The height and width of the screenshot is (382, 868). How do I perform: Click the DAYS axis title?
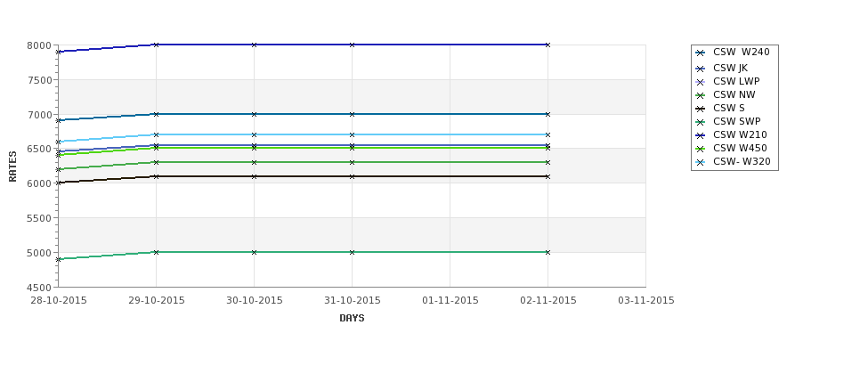point(352,319)
